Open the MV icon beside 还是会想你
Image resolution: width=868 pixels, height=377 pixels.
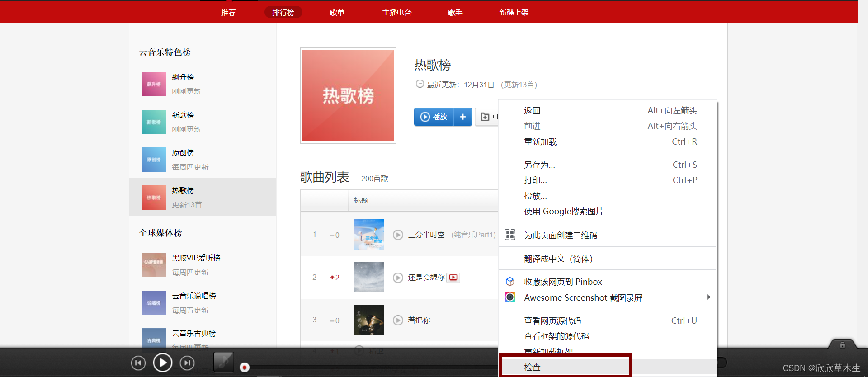(453, 278)
